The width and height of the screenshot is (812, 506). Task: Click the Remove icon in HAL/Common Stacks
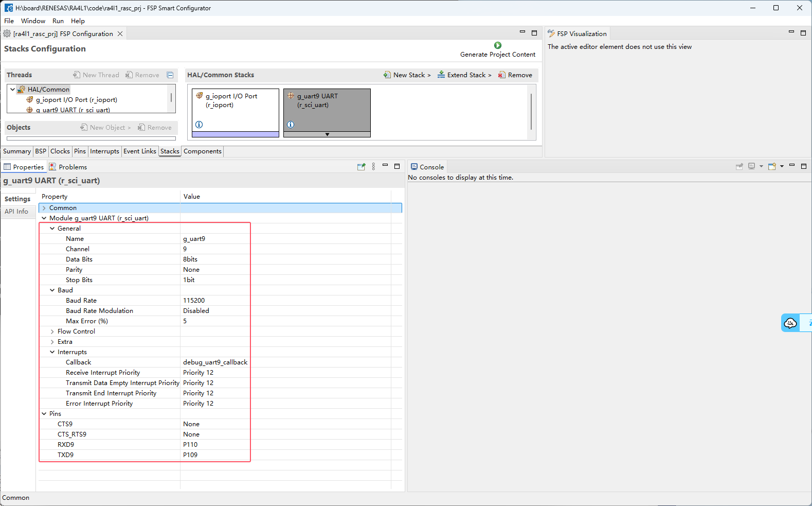(501, 75)
